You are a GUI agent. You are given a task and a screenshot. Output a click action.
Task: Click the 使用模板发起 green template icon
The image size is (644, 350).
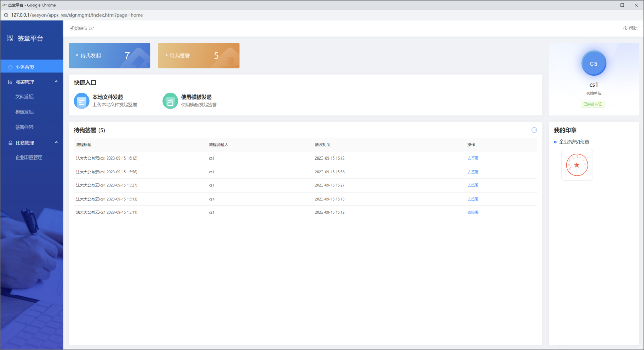point(170,101)
